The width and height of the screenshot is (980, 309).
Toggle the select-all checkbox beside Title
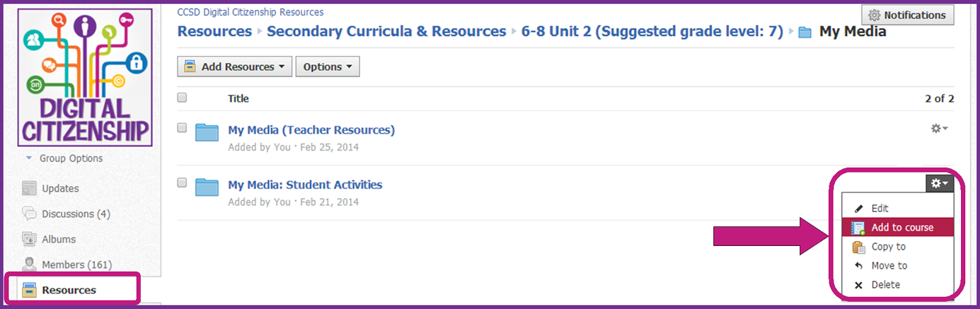click(182, 97)
